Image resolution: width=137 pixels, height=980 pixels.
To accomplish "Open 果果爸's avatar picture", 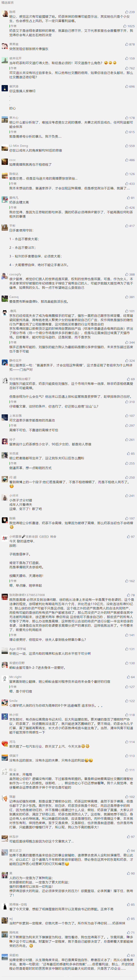I will tap(5, 46).
